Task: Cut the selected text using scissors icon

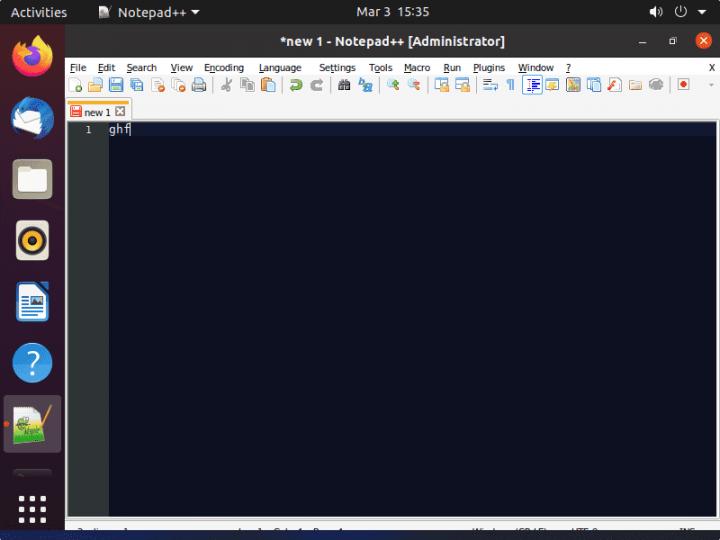Action: click(x=226, y=85)
